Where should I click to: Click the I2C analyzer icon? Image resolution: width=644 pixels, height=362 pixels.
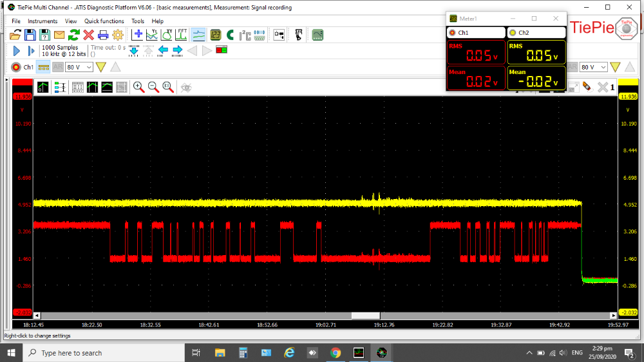(x=245, y=35)
